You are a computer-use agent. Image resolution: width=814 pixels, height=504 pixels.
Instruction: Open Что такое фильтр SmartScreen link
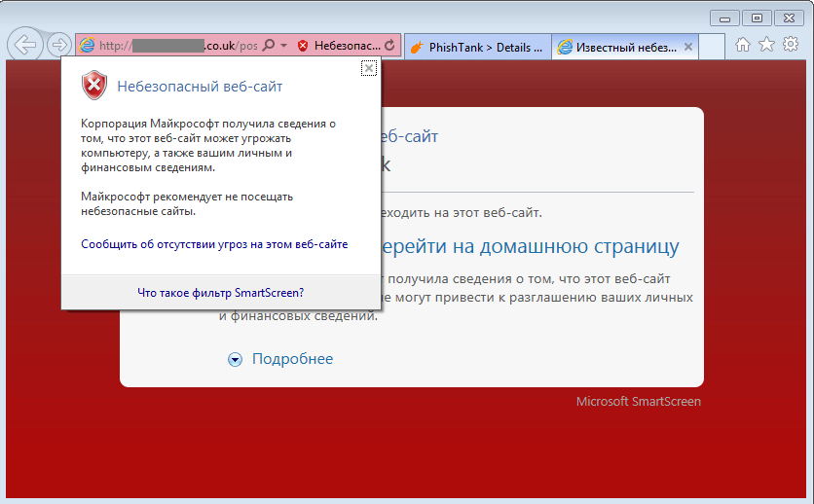click(220, 292)
